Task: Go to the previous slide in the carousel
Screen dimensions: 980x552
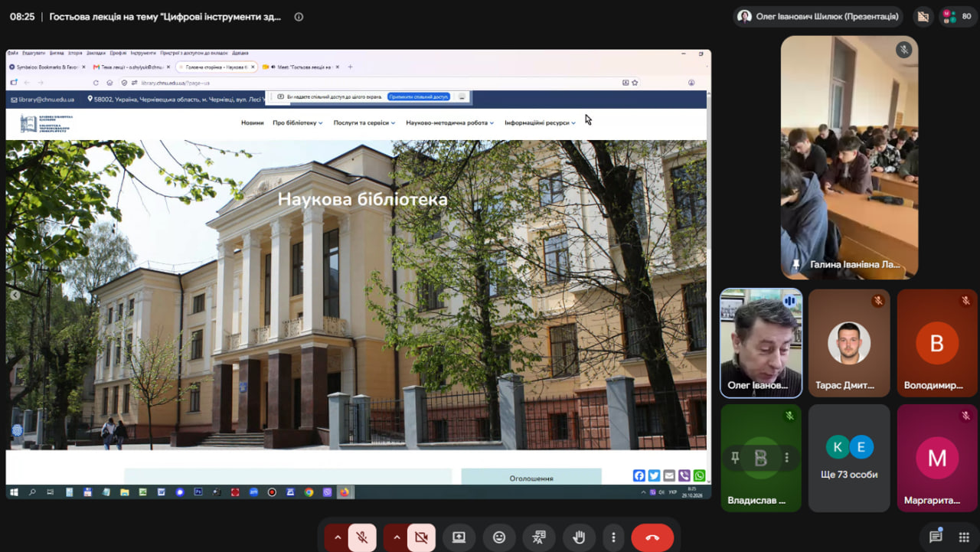Action: coord(15,295)
